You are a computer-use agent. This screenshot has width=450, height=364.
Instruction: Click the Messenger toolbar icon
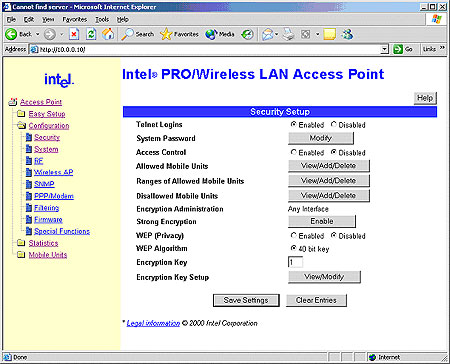347,34
